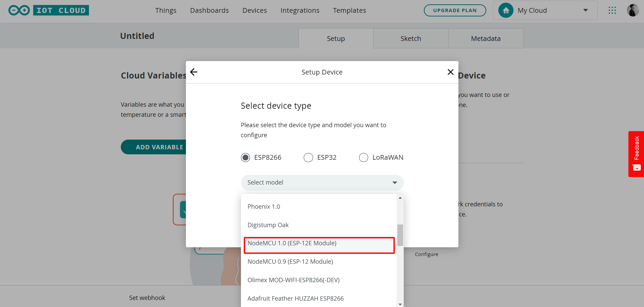Close the Setup Device dialog
Screen dimensions: 644x307
point(450,72)
